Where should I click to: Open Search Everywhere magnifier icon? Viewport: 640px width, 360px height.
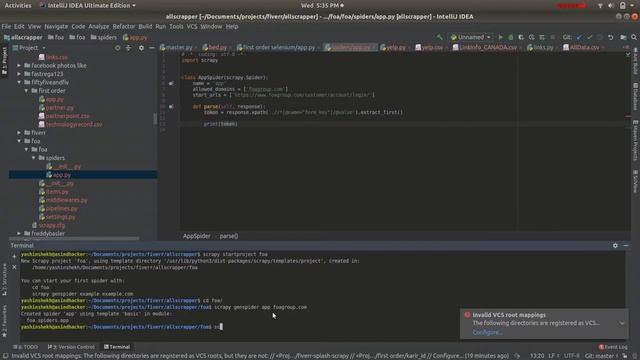[x=634, y=37]
